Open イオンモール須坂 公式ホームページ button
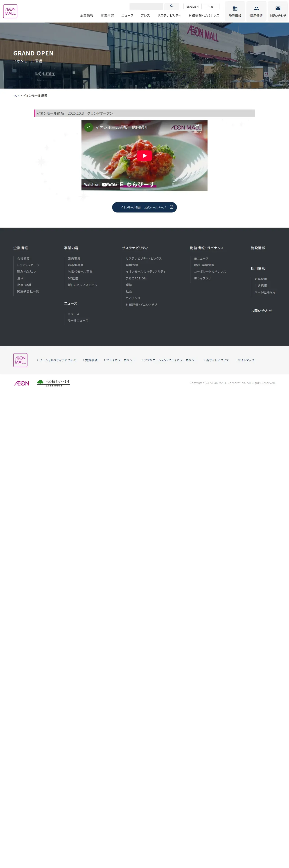 coord(144,207)
